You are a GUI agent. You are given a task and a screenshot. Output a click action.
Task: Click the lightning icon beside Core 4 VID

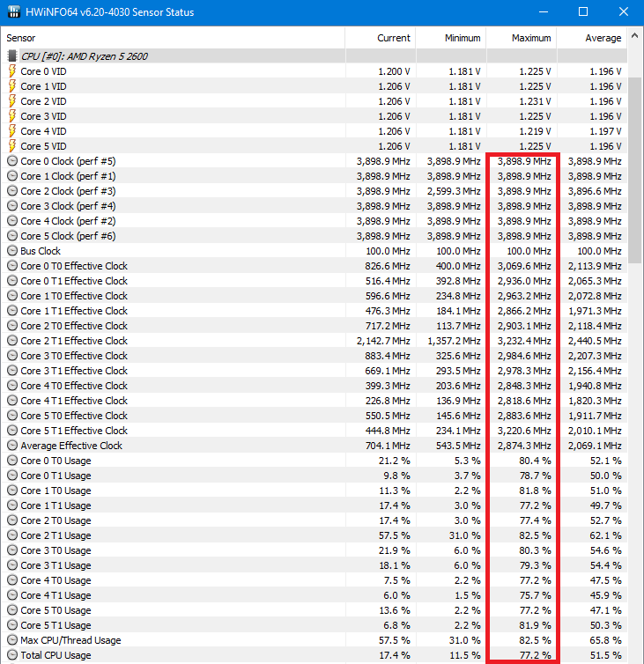tap(12, 131)
